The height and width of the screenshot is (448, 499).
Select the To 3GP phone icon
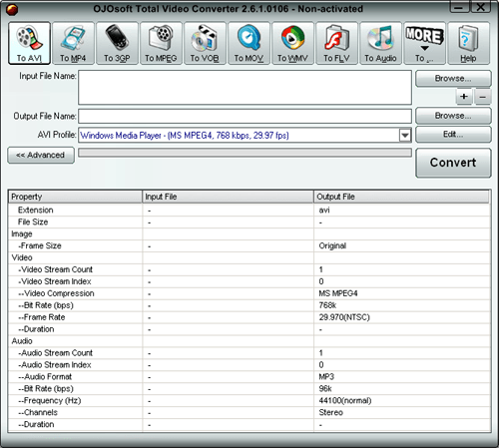[x=117, y=43]
